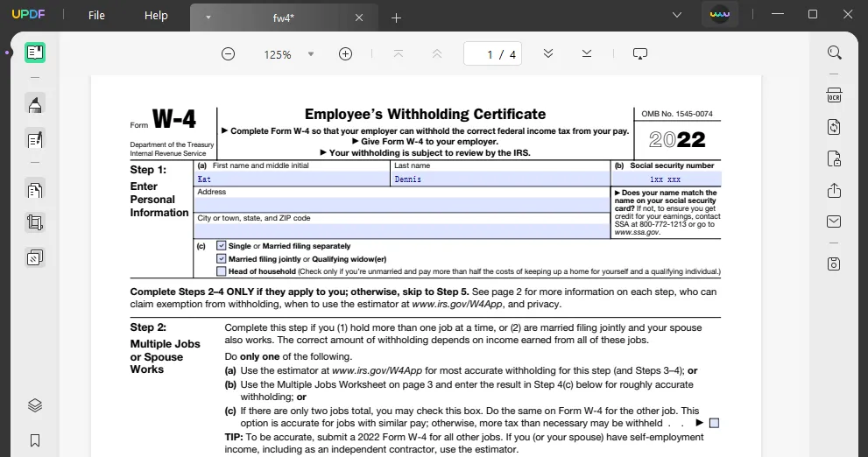Open the Organize Pages tool

pyautogui.click(x=35, y=190)
